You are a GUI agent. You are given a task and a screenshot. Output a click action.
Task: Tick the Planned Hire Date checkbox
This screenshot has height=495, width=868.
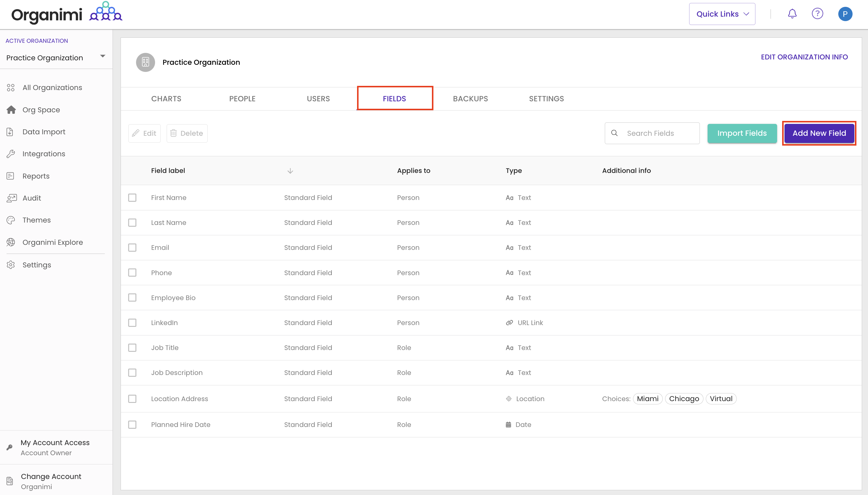click(132, 425)
